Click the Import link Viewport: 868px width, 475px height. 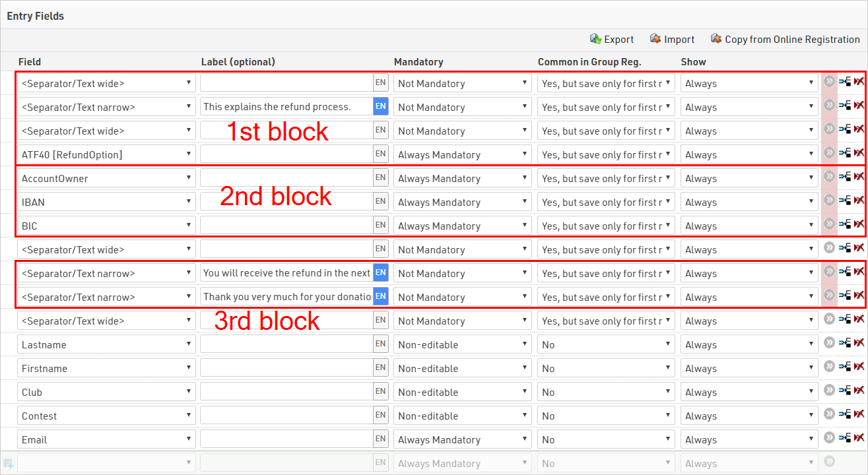pyautogui.click(x=679, y=40)
